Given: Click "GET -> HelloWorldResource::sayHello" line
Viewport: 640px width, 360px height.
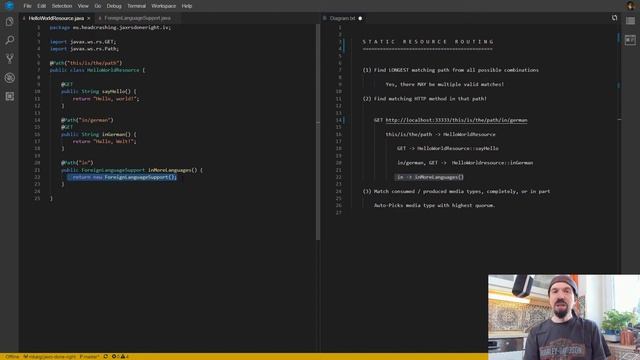Looking at the screenshot, I should pyautogui.click(x=448, y=149).
